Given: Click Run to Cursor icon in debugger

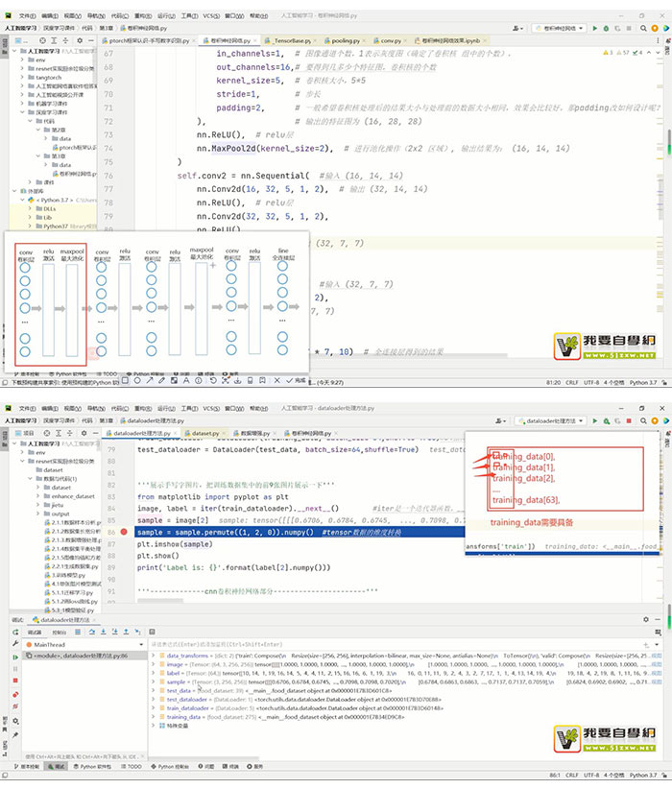Looking at the screenshot, I should click(x=137, y=632).
